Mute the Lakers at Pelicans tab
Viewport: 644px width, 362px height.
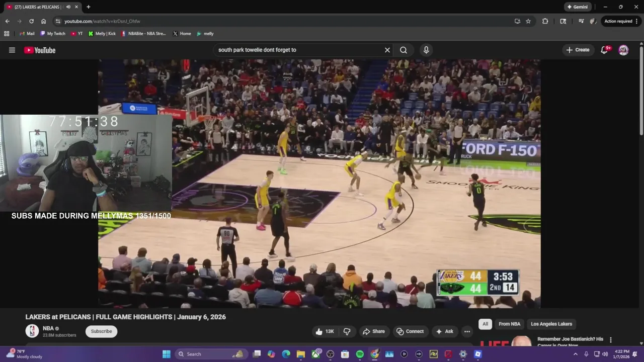tap(68, 7)
